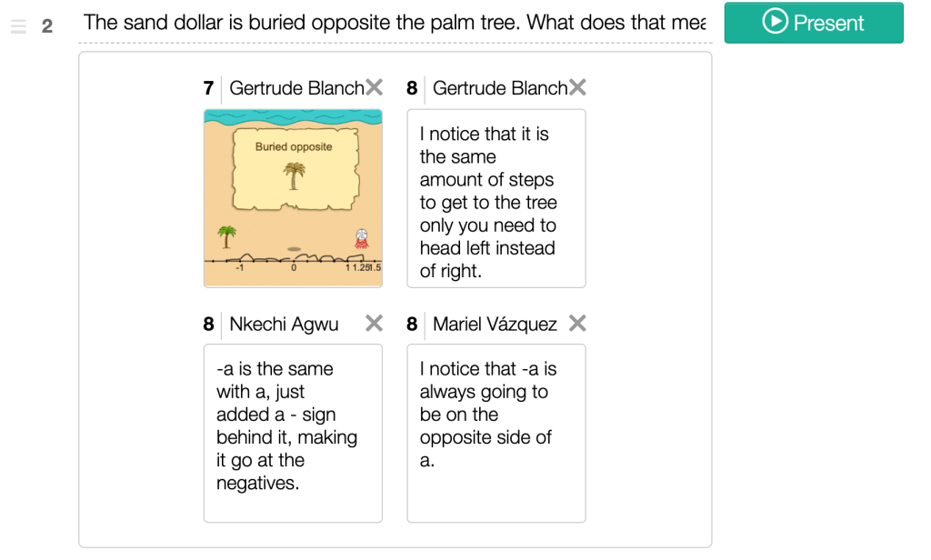Click the Present button

coord(814,23)
